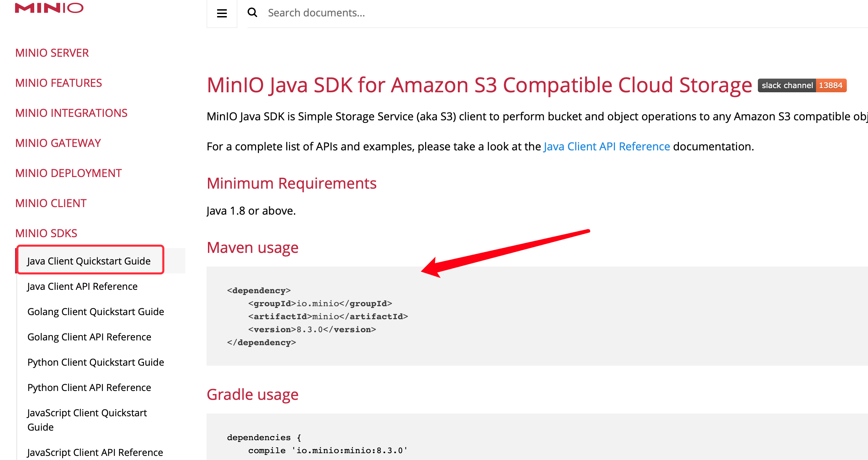This screenshot has width=868, height=460.
Task: Open the Golang Client API Reference
Action: (89, 337)
